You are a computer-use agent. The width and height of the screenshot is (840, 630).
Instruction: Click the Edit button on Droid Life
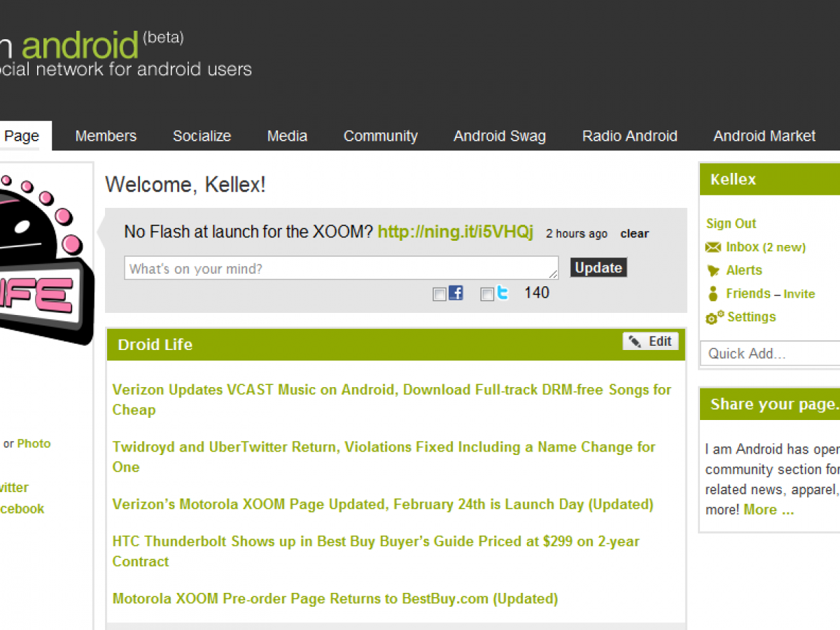pos(650,341)
